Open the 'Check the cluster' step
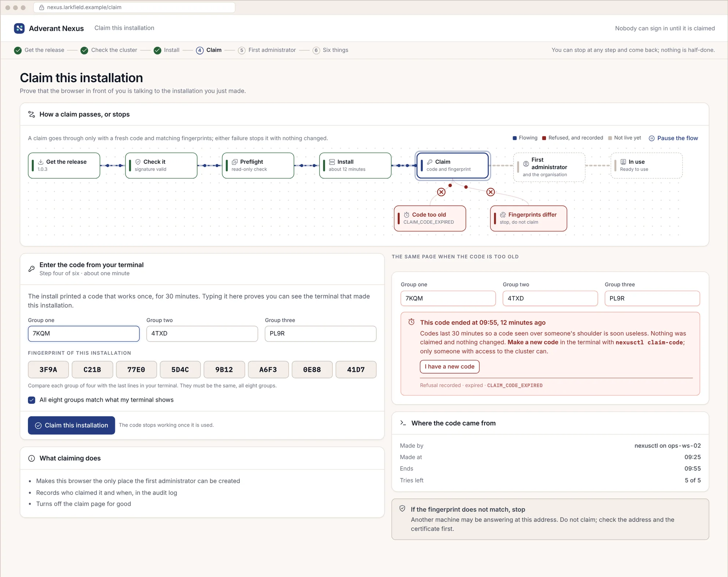 click(x=109, y=50)
